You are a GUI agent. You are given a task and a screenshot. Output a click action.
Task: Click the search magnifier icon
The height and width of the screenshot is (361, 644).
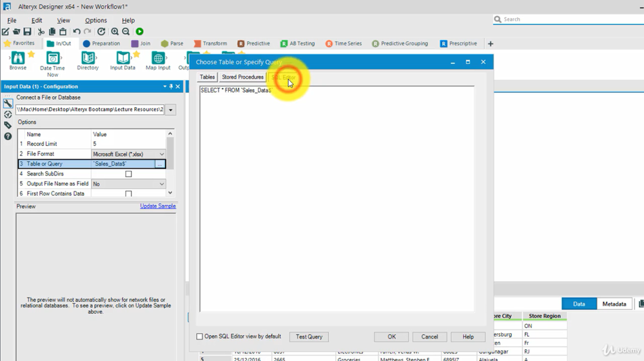(498, 19)
